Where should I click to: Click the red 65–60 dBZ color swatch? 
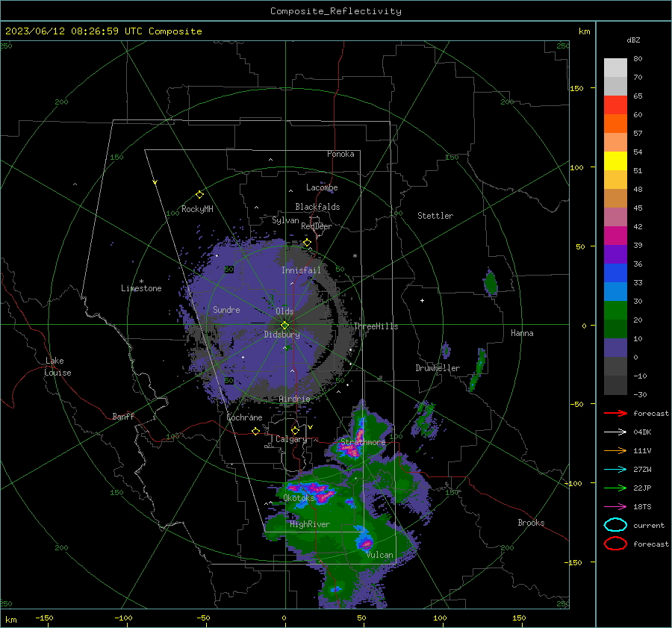point(615,105)
